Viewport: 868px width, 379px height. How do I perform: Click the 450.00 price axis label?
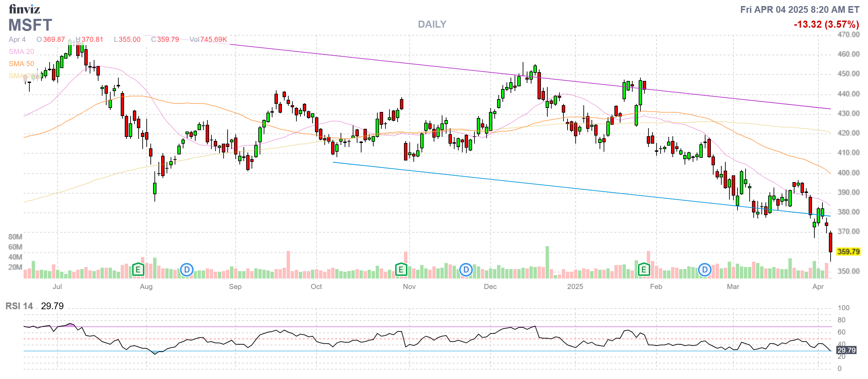pyautogui.click(x=848, y=74)
